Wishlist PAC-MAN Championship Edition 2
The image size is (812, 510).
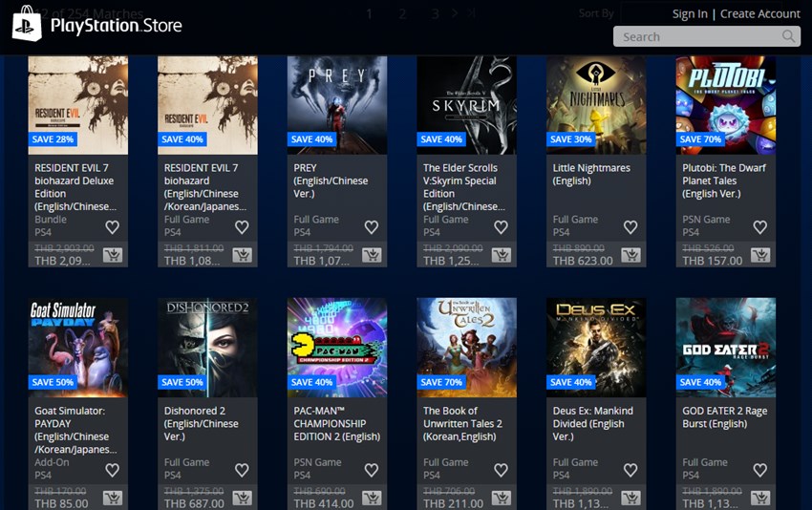coord(372,470)
